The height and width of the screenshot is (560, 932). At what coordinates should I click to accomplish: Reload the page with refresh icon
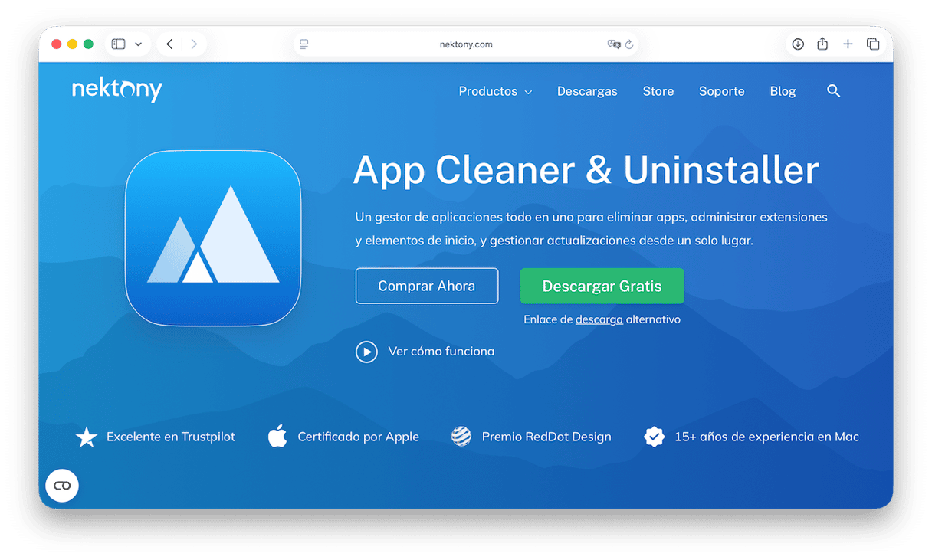(629, 44)
